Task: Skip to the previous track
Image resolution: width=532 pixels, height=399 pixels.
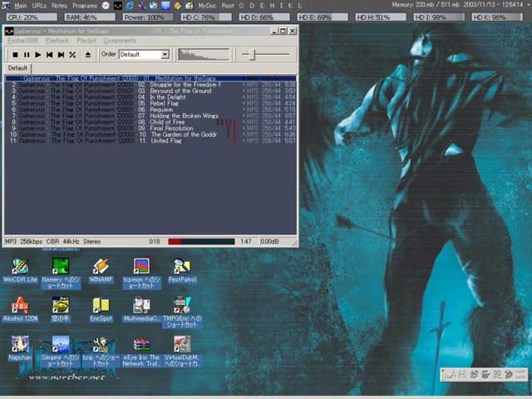Action: [x=50, y=55]
